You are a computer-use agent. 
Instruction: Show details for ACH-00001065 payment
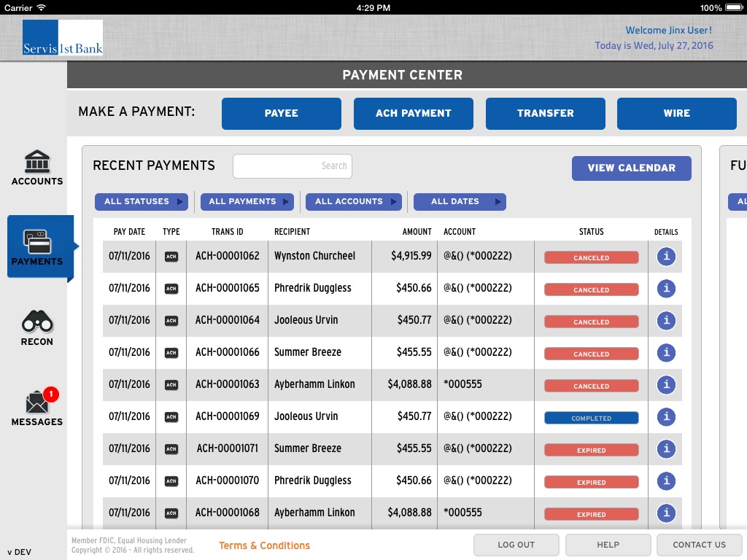[x=666, y=289]
